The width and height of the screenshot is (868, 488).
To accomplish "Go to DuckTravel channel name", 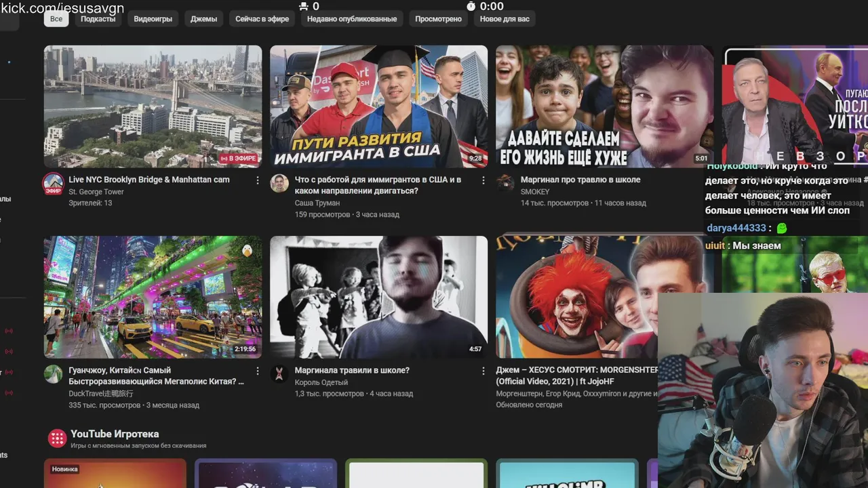I will [101, 393].
